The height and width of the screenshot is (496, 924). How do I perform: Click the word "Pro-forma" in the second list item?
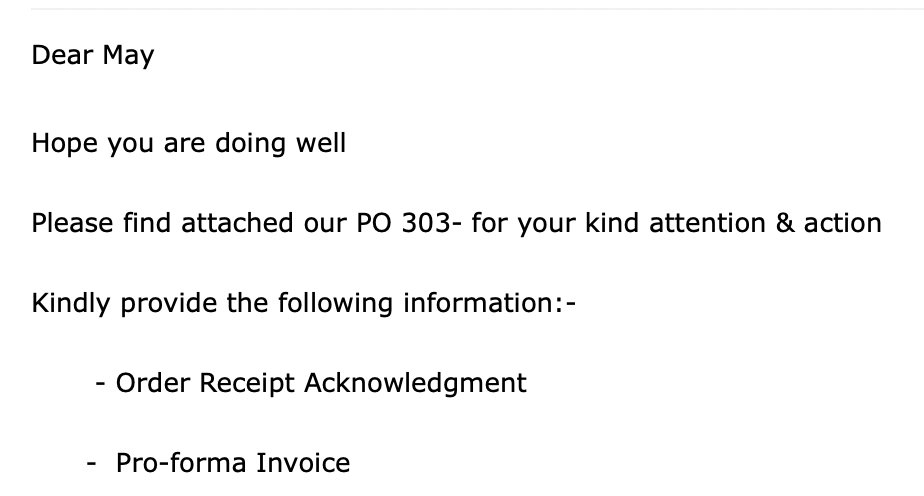(x=181, y=463)
